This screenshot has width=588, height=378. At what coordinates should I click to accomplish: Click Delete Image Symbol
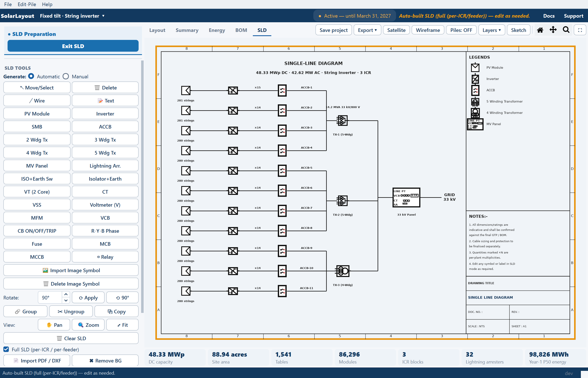pyautogui.click(x=71, y=284)
